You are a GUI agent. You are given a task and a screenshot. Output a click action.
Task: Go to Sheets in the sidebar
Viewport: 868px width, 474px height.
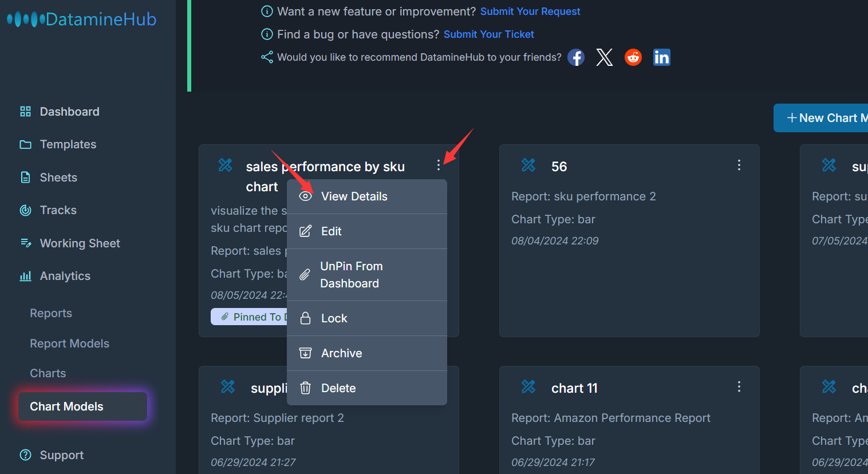tap(58, 177)
